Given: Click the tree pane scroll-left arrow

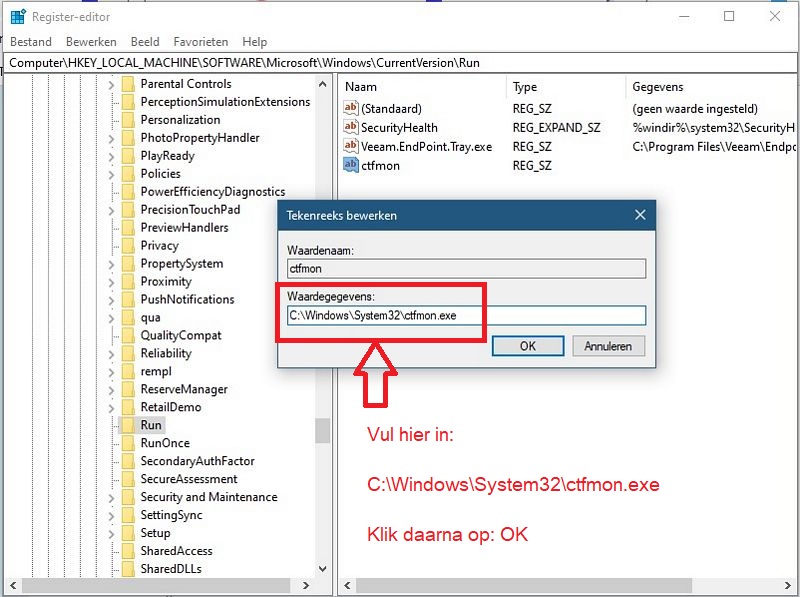Looking at the screenshot, I should [x=13, y=585].
